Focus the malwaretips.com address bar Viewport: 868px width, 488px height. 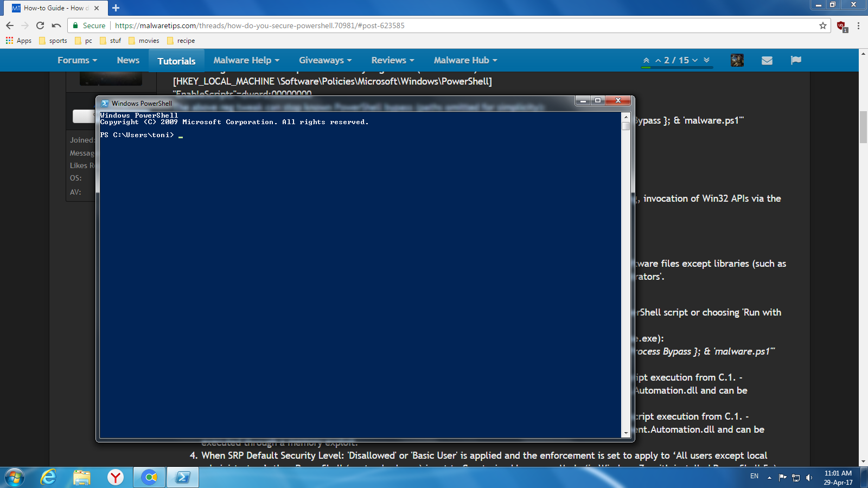coord(464,25)
